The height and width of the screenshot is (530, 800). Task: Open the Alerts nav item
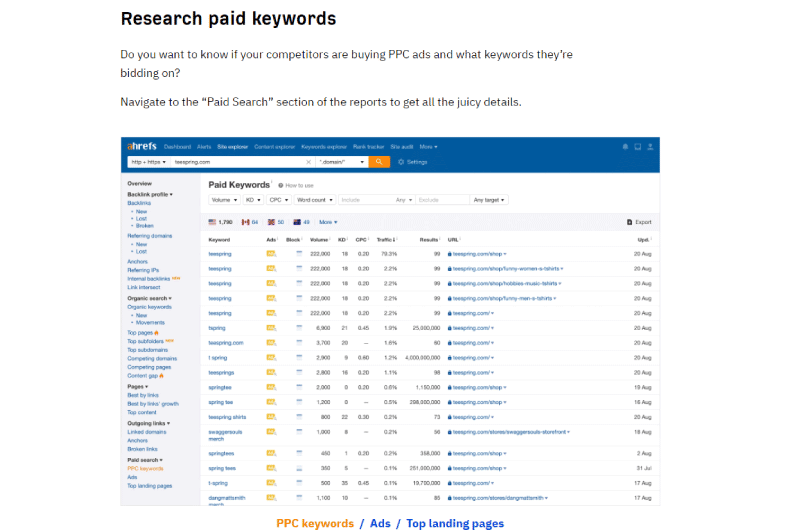pos(204,147)
